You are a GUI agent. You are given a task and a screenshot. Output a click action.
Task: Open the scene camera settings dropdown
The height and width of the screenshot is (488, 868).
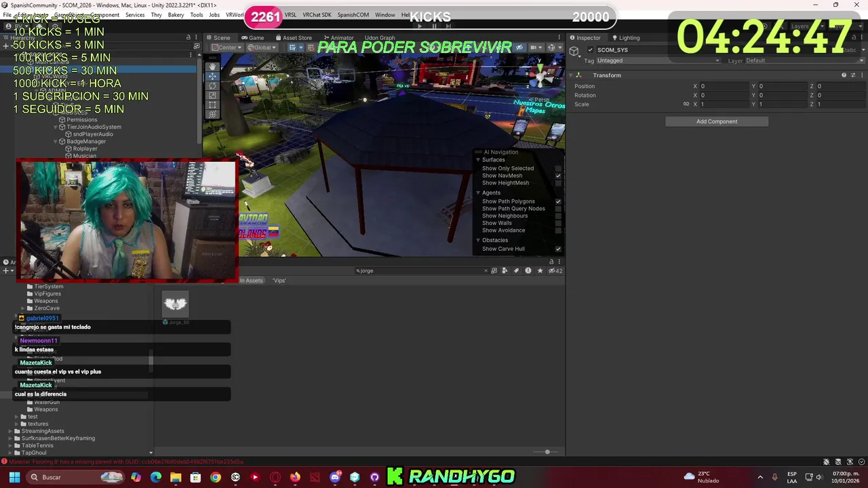(x=536, y=47)
